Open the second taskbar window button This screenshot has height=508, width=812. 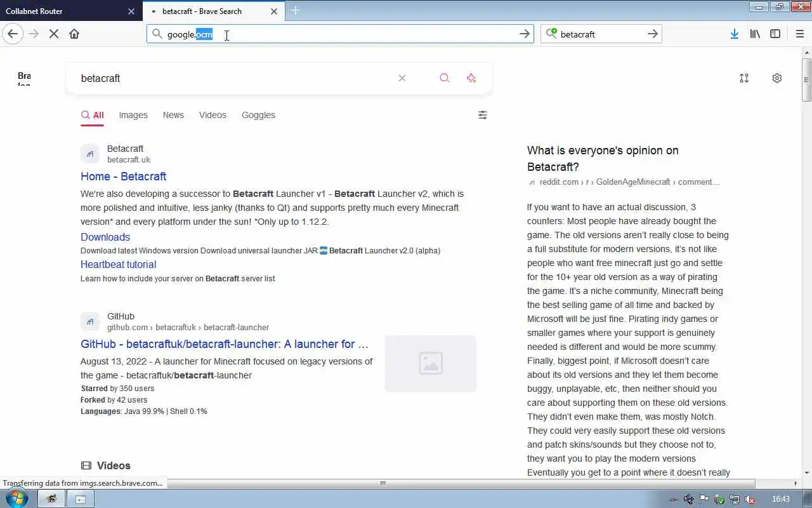point(81,499)
